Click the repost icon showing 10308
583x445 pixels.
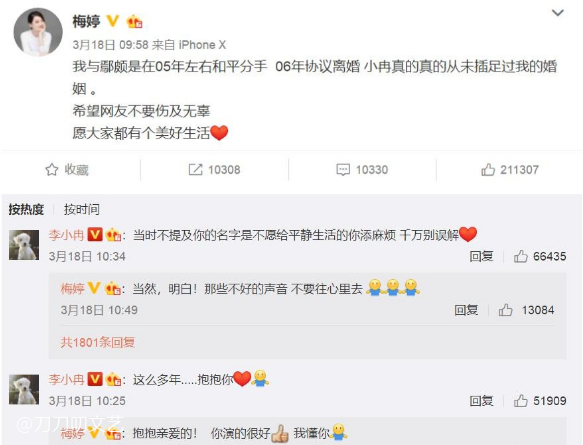196,170
